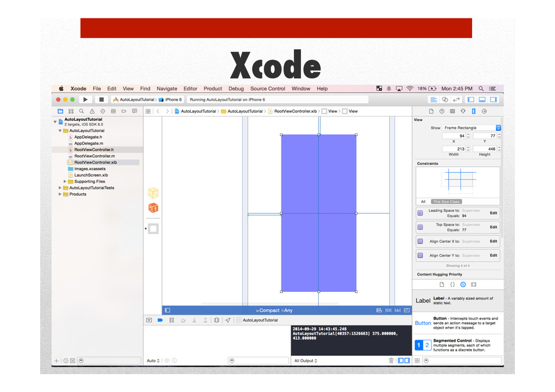Edit the Align Center Y constraint
The height and width of the screenshot is (392, 555).
493,256
